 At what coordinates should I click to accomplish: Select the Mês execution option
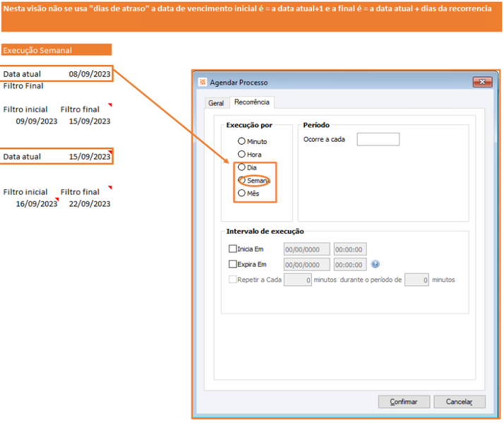(241, 193)
